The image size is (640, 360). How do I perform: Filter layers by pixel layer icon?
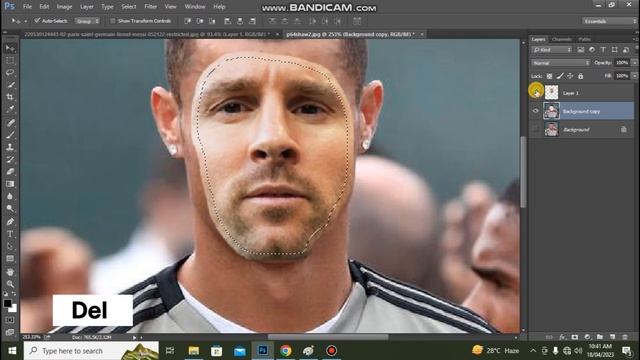[580, 50]
